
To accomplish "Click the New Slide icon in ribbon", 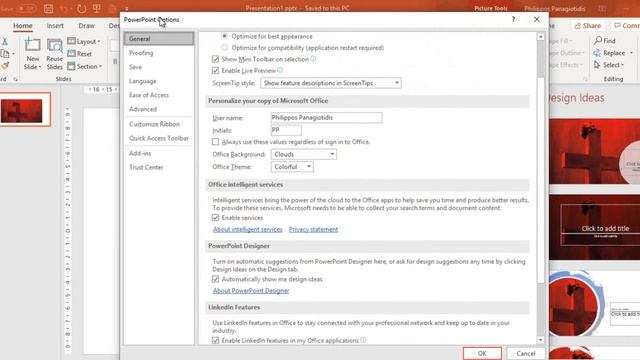I will pyautogui.click(x=33, y=45).
